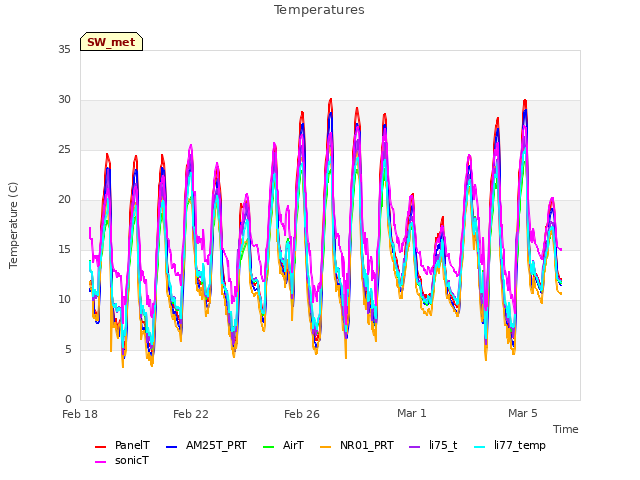Viewport: 640px width, 480px height.
Task: Click the blue AM25T_PRT legend swatch
Action: [171, 447]
